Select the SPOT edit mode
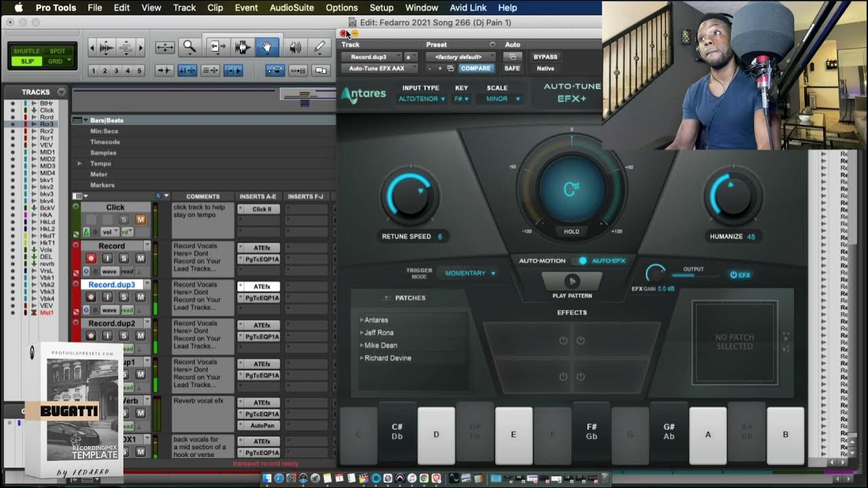The height and width of the screenshot is (488, 868). [x=58, y=52]
